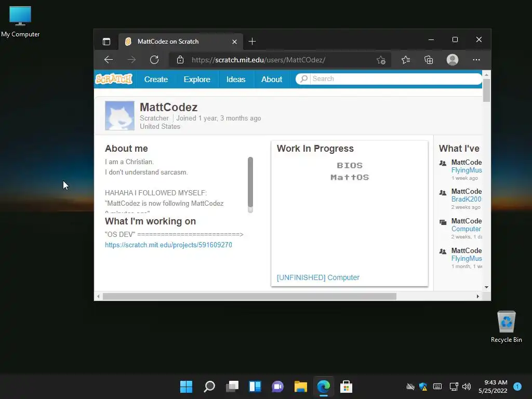Open the Computer link in activity feed
Screen dimensions: 532x399
point(466,229)
